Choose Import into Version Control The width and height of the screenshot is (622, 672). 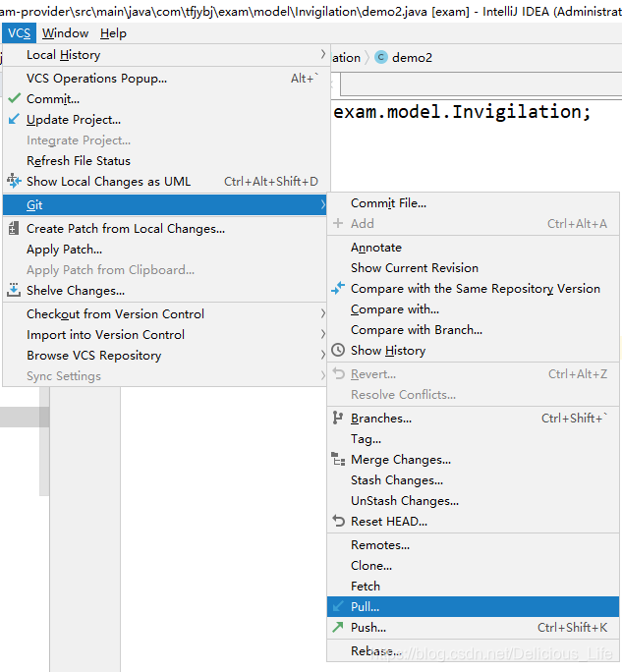[165, 334]
